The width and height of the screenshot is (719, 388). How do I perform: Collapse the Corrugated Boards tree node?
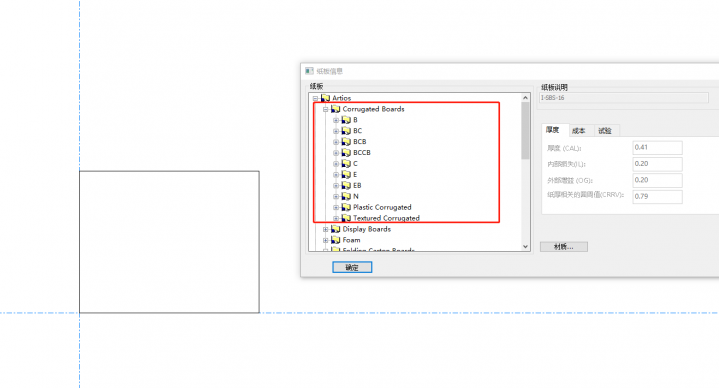[x=326, y=110]
